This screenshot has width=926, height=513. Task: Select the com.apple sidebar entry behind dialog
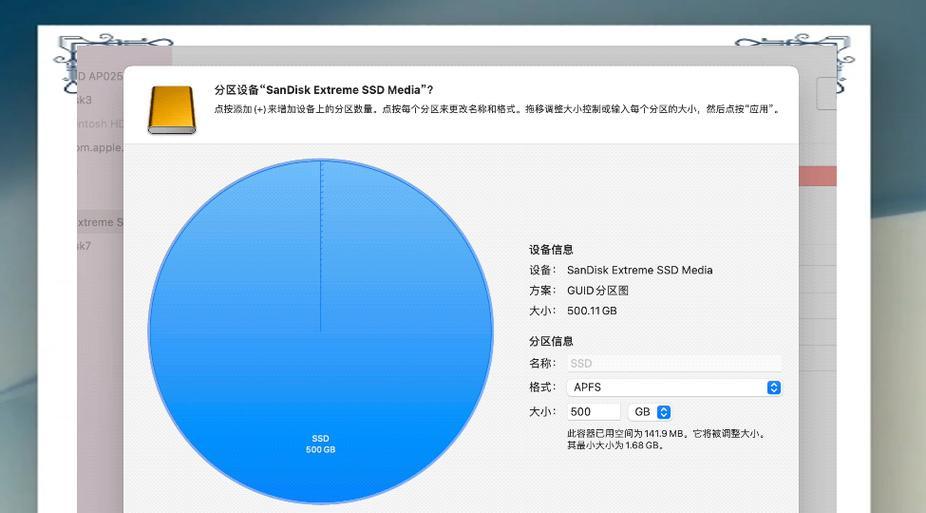[x=100, y=148]
